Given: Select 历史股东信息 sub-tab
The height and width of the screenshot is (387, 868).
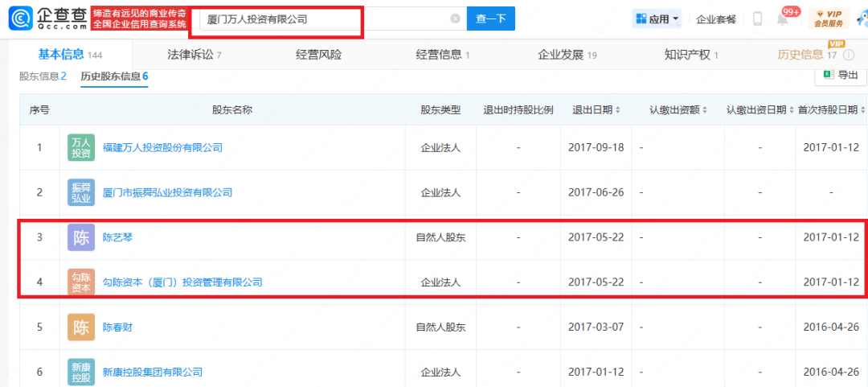Looking at the screenshot, I should tap(114, 76).
